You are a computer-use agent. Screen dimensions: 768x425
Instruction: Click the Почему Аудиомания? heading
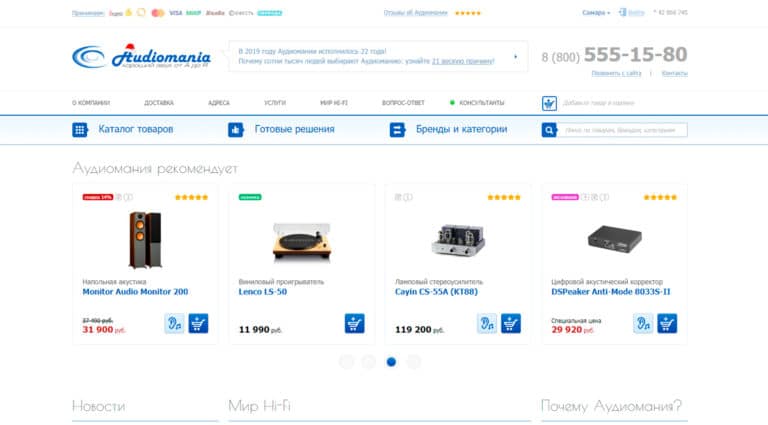pyautogui.click(x=611, y=406)
